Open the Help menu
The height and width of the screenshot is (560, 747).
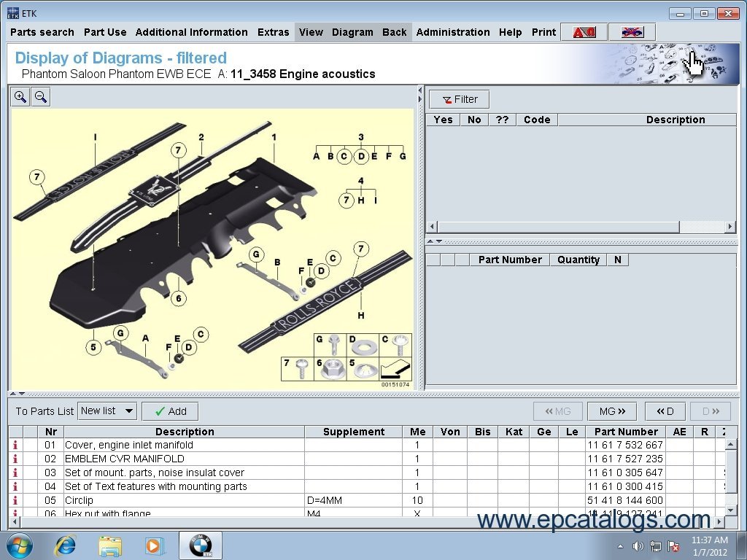point(510,32)
